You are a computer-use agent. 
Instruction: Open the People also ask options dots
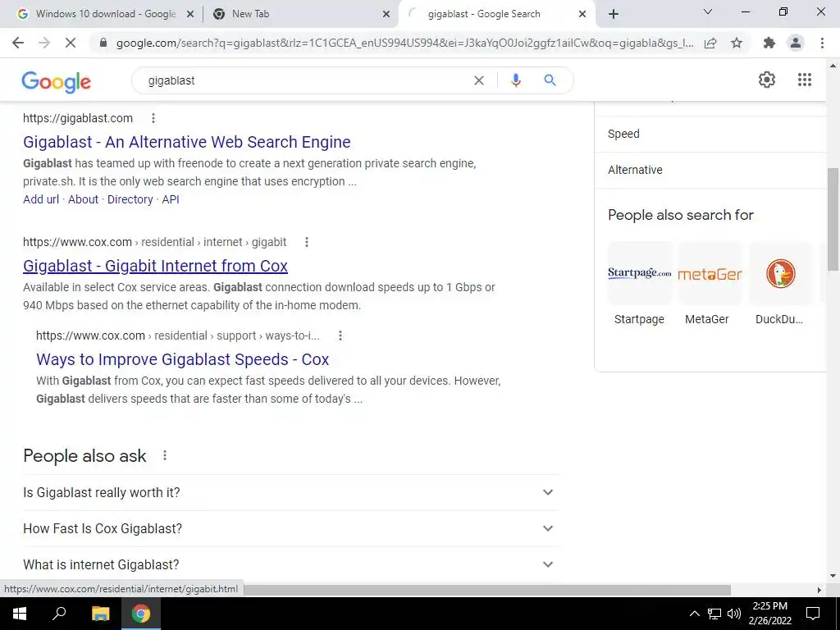165,455
